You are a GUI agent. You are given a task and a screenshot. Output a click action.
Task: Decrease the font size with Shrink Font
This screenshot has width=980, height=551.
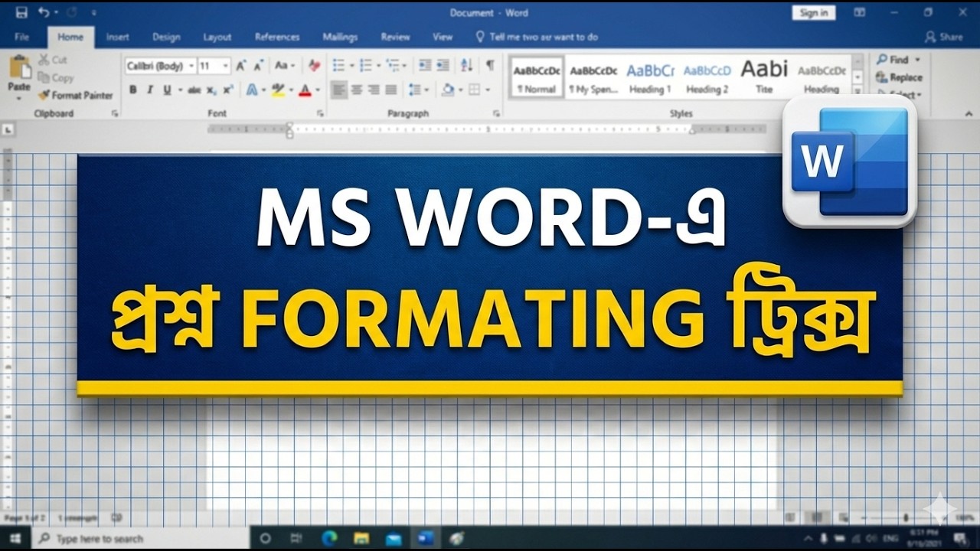(x=259, y=66)
